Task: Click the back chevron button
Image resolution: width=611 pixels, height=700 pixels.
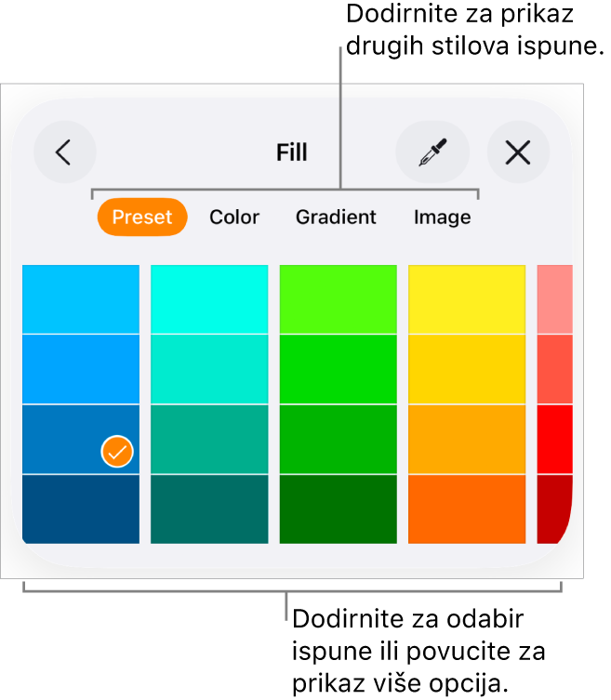Action: [64, 152]
